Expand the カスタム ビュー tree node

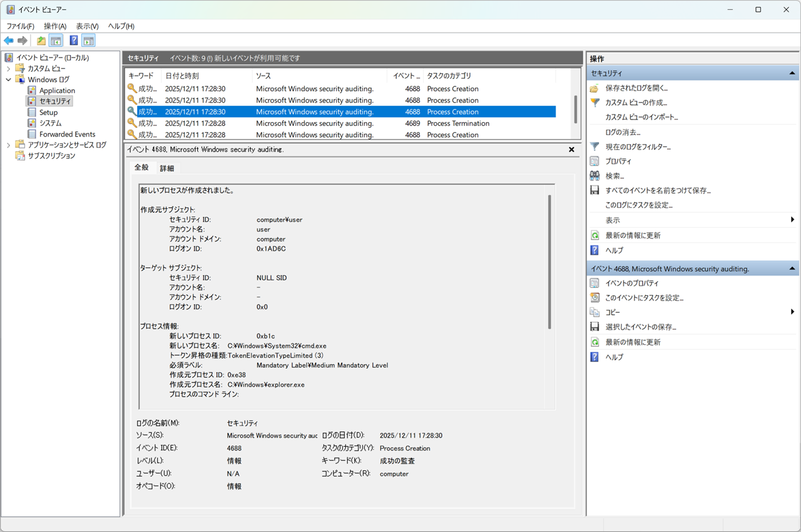click(x=9, y=68)
